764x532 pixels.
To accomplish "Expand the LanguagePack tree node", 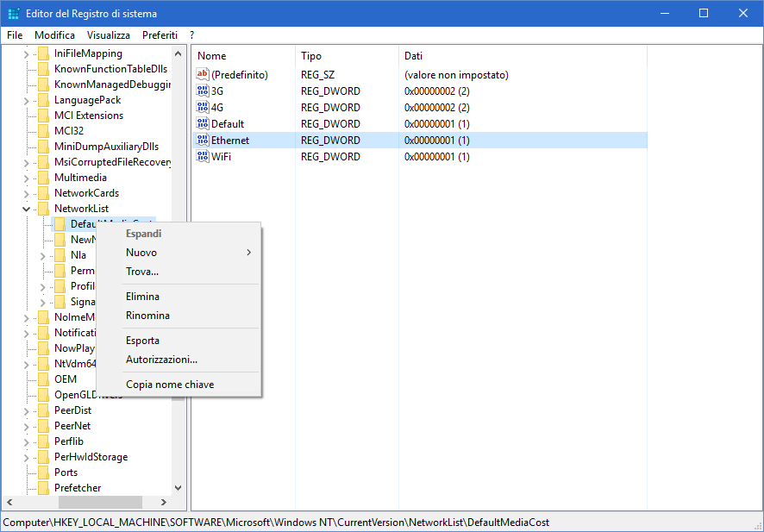I will click(27, 100).
